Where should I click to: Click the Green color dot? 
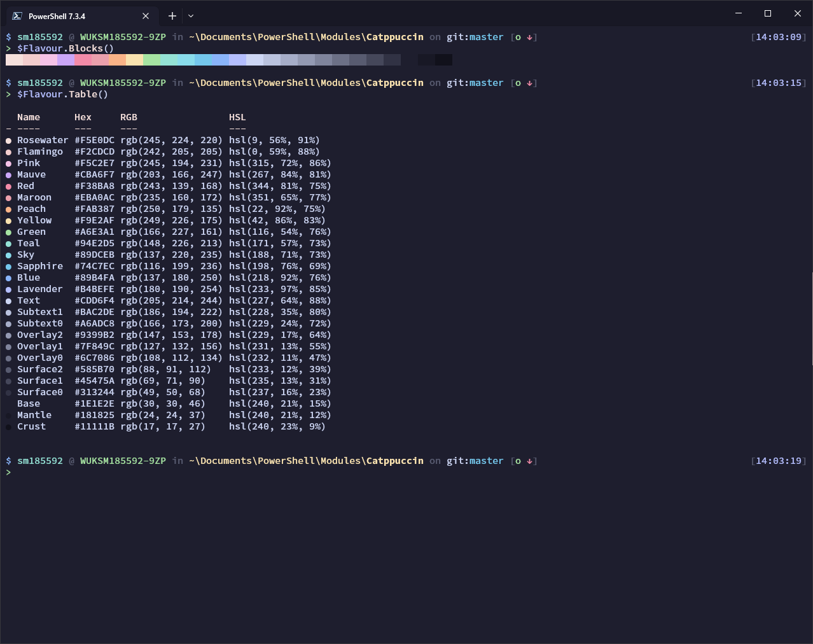click(8, 232)
